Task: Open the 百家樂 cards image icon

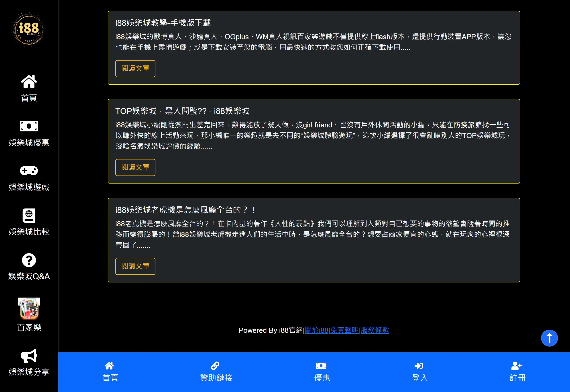Action: [x=29, y=308]
